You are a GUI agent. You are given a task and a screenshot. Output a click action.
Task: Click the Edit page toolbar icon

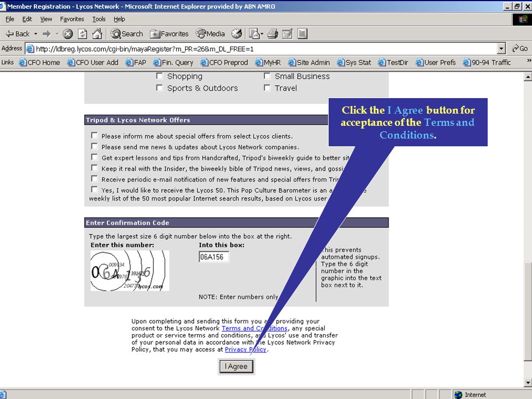click(287, 34)
